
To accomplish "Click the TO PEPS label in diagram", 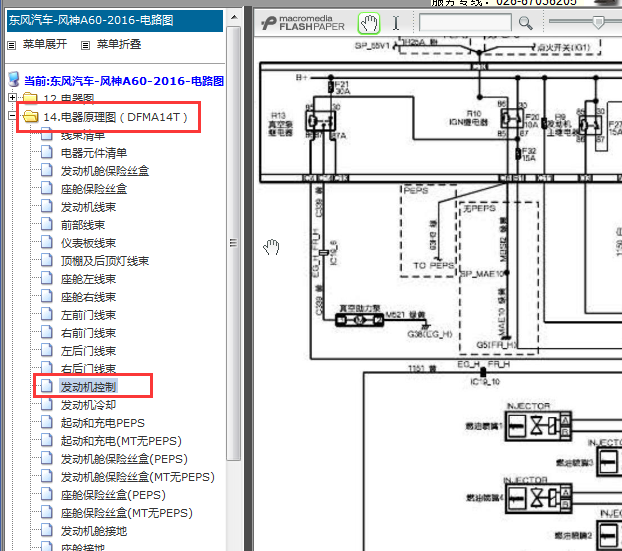I will 433,265.
